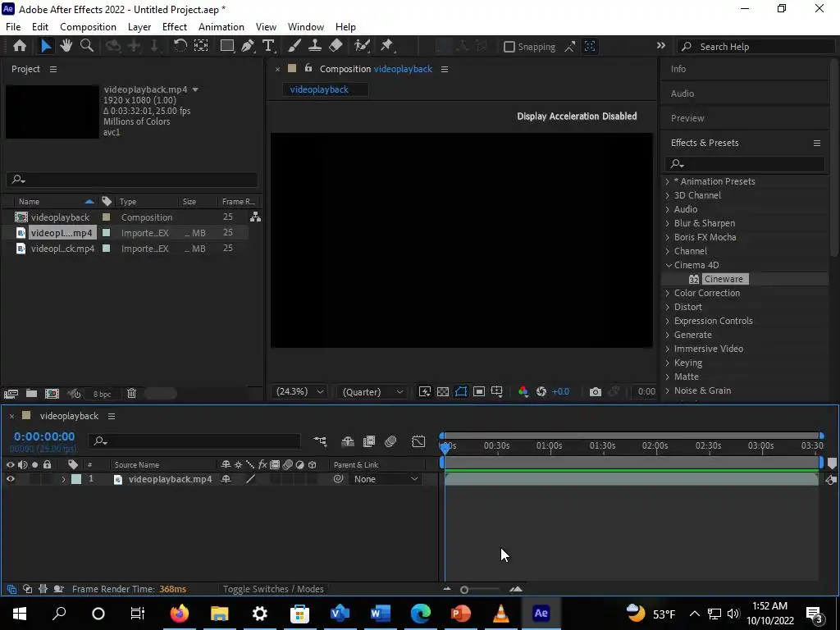Image resolution: width=840 pixels, height=630 pixels.
Task: Launch VLC from the taskbar
Action: click(x=501, y=613)
